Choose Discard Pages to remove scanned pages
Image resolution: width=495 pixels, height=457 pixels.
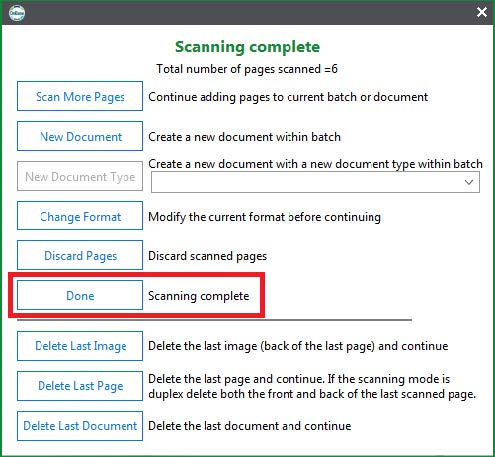tap(80, 255)
